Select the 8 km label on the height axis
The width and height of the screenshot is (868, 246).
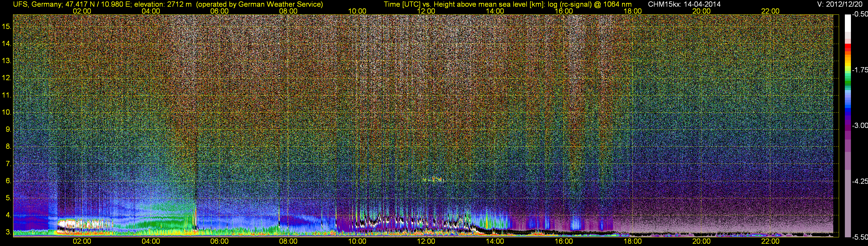click(x=8, y=147)
